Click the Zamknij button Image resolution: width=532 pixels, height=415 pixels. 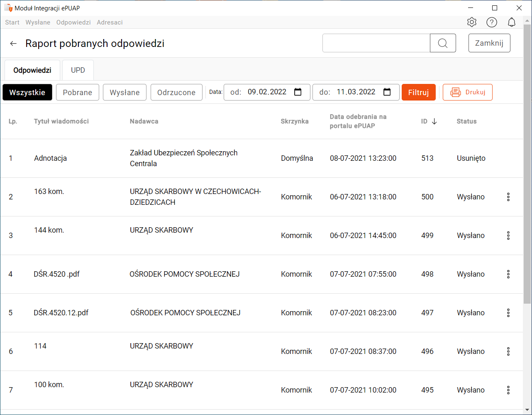489,43
